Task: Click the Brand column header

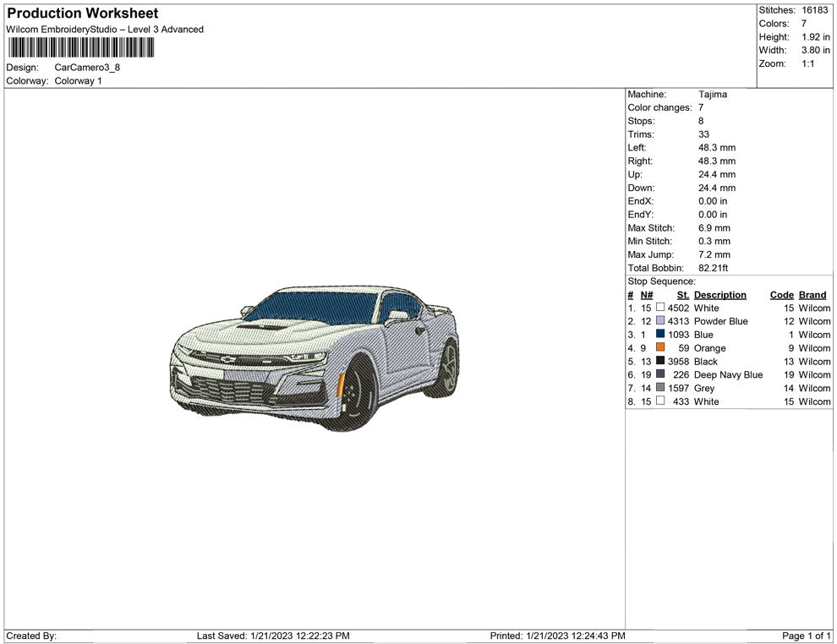Action: tap(812, 295)
